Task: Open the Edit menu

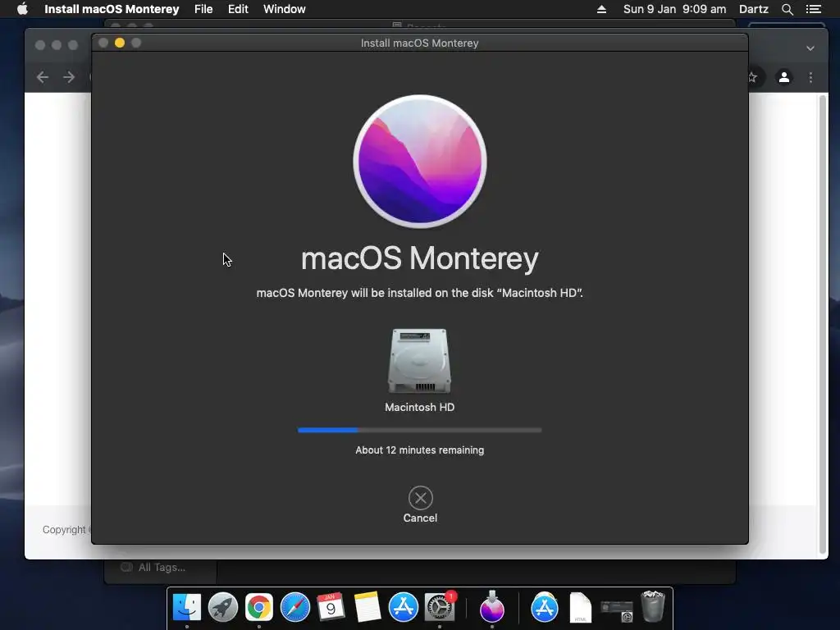Action: coord(238,9)
